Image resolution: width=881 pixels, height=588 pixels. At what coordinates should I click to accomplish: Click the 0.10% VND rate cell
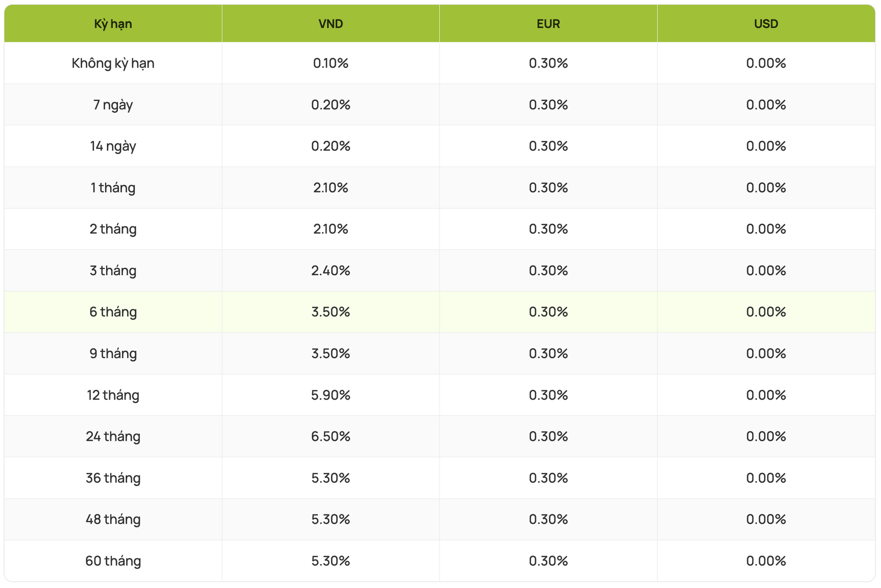[x=330, y=63]
